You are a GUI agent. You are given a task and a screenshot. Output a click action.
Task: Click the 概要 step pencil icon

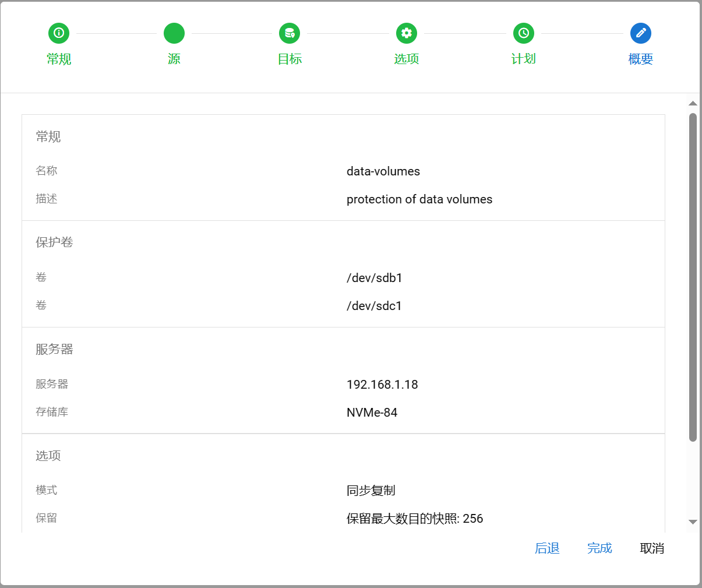pyautogui.click(x=641, y=33)
